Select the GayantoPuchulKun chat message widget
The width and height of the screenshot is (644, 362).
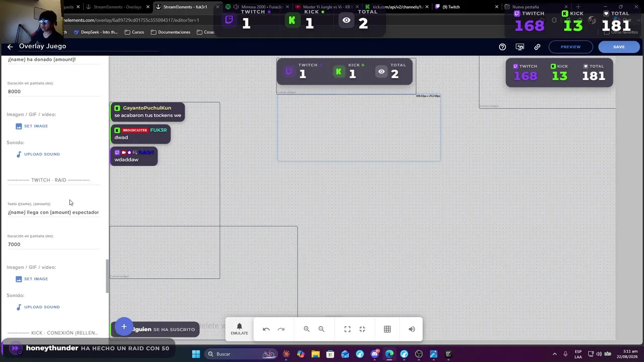pos(147,112)
